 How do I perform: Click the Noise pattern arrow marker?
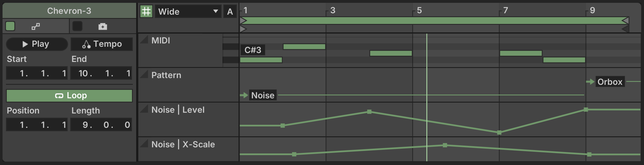click(244, 95)
